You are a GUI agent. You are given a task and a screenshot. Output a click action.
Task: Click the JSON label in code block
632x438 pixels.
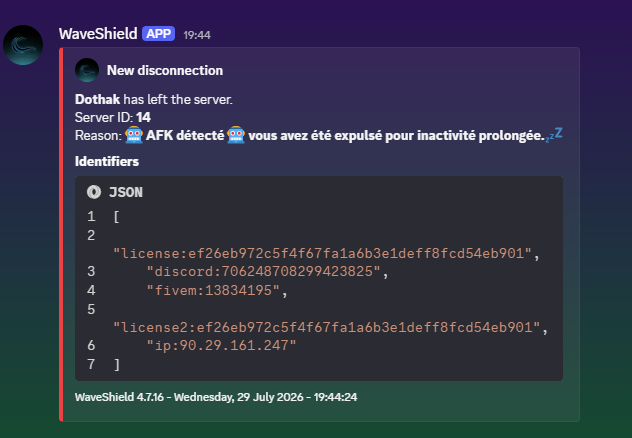tap(126, 192)
